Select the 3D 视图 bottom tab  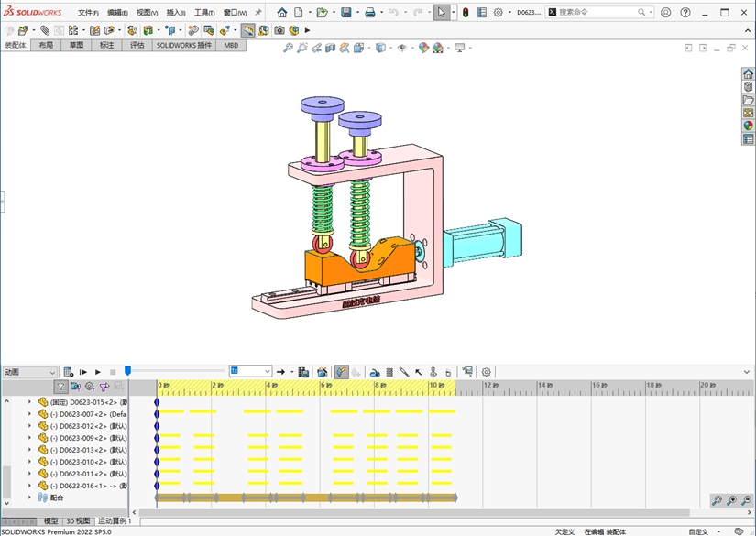[x=78, y=520]
